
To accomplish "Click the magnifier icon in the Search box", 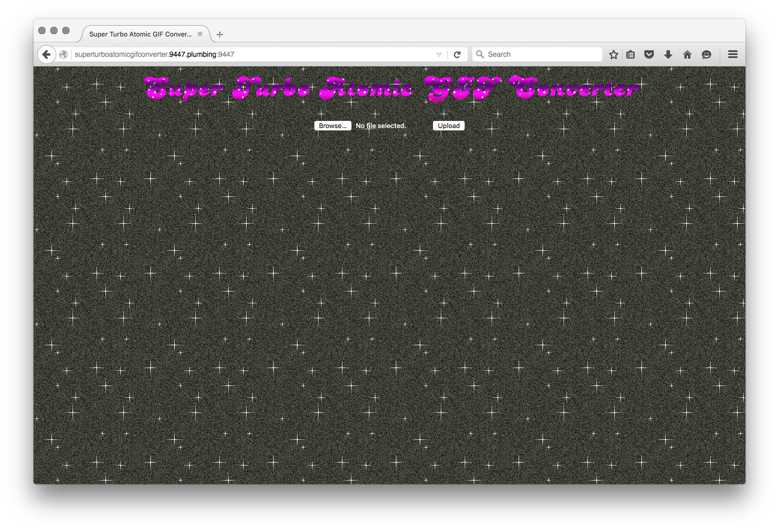I will (480, 54).
